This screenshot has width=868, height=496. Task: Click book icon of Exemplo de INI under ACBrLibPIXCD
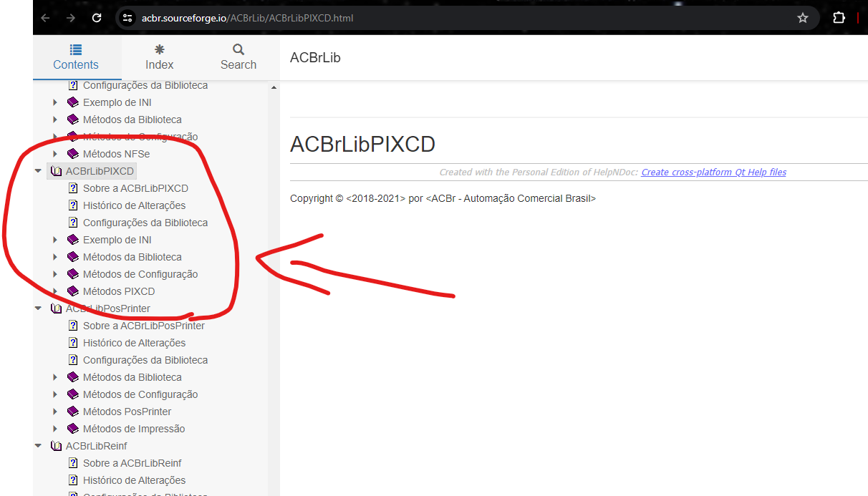[x=72, y=240]
